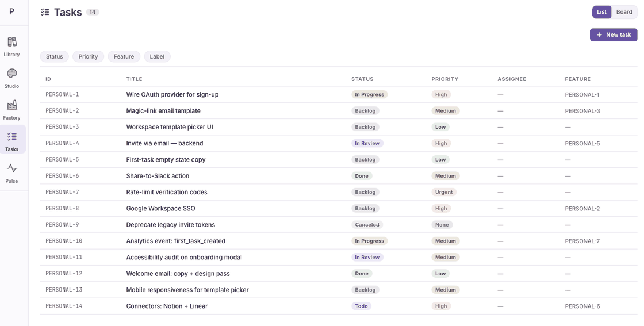Click Canceled status of PERSONAL-9
Viewport: 644px width, 326px height.
(367, 225)
